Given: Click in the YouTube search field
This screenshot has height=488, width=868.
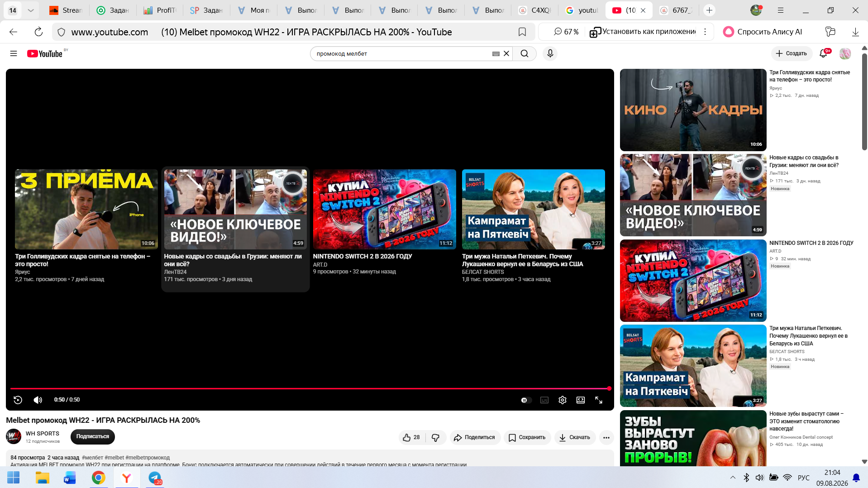Looking at the screenshot, I should pos(403,53).
